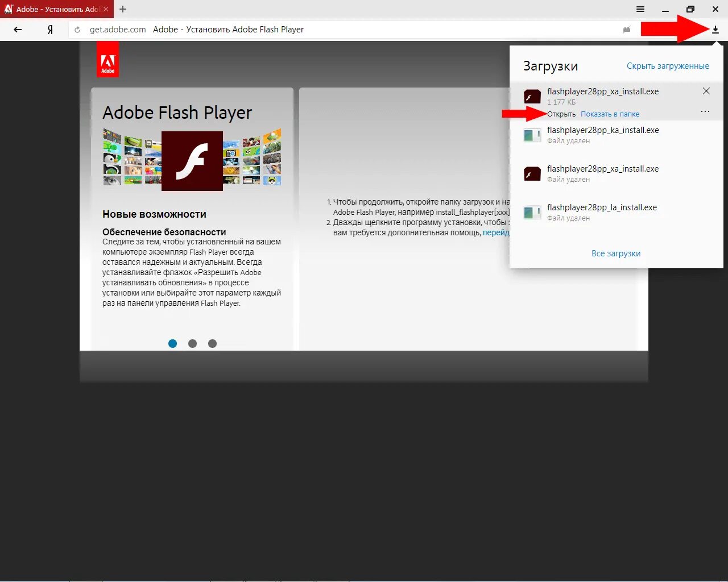This screenshot has height=582, width=728.
Task: Remove first flashplayer28pp_xa_install.exe from list
Action: 706,91
